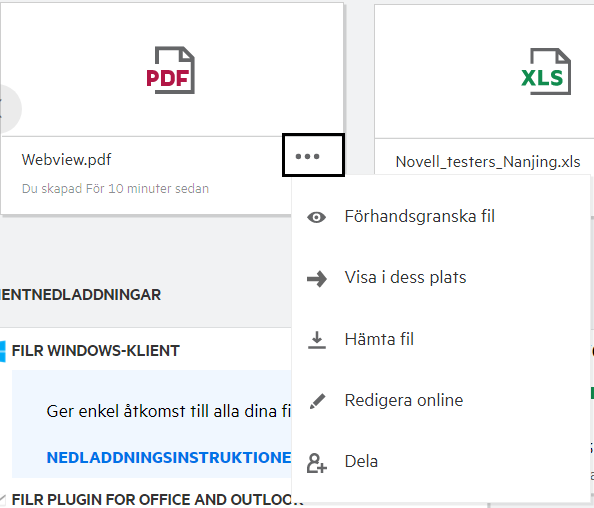Click the pencil icon for Redigera online

[x=317, y=401]
